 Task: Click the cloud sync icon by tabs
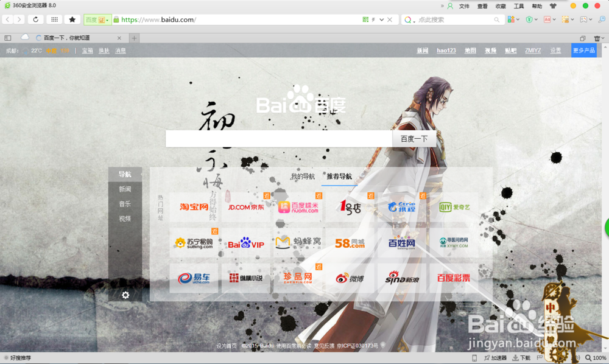[x=25, y=37]
